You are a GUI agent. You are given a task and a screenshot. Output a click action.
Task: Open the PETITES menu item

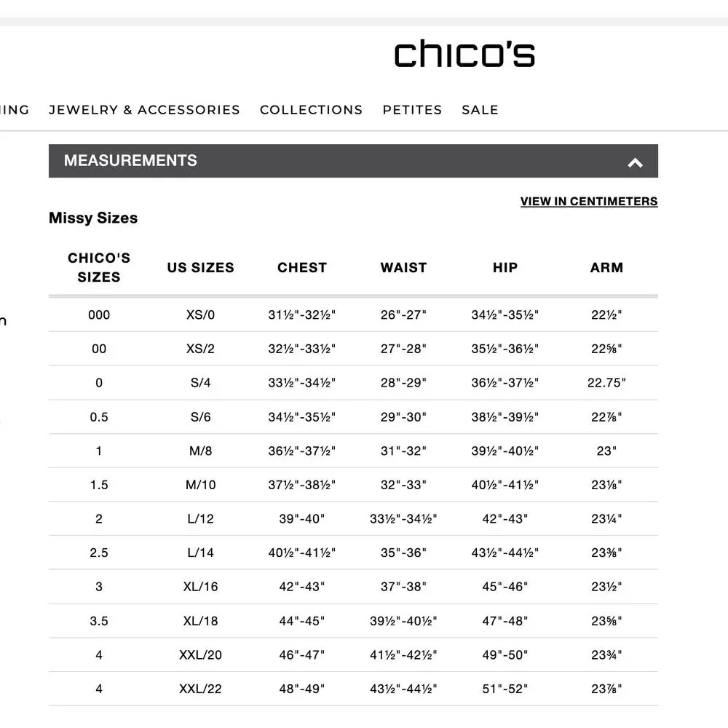(412, 110)
